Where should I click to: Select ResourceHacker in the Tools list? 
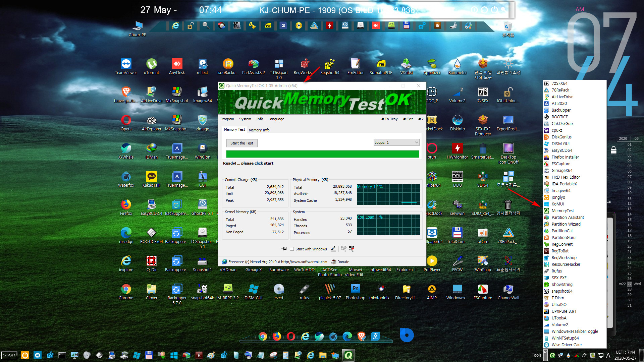tap(574, 264)
